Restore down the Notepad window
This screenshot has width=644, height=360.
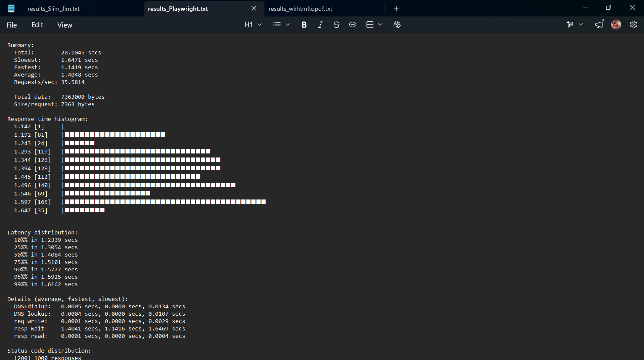608,7
